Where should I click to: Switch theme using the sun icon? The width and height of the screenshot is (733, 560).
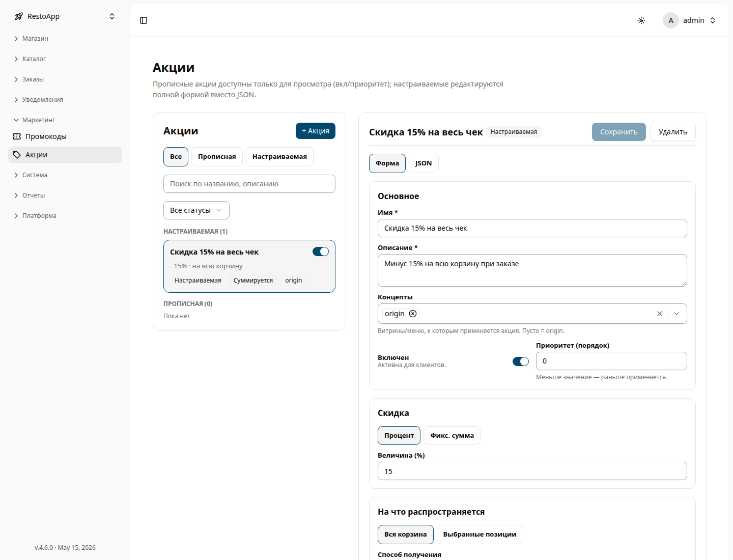pos(641,20)
